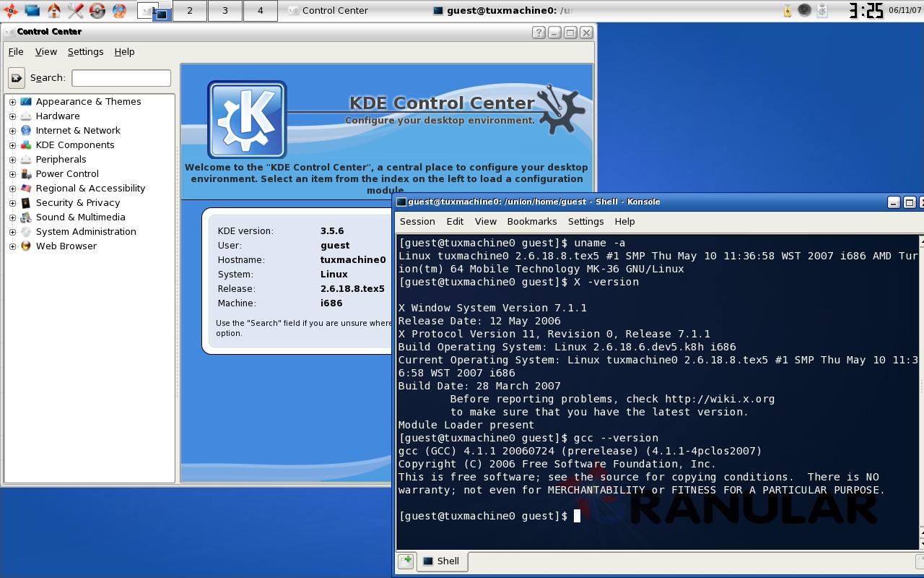Open the Session menu in Konsole
Viewport: 924px width, 578px height.
(x=417, y=221)
